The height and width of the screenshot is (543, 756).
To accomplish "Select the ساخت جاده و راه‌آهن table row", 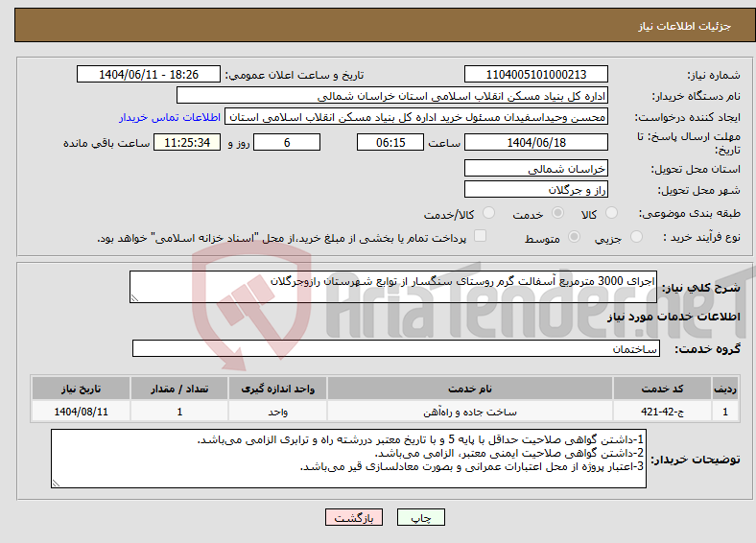I will (x=385, y=412).
